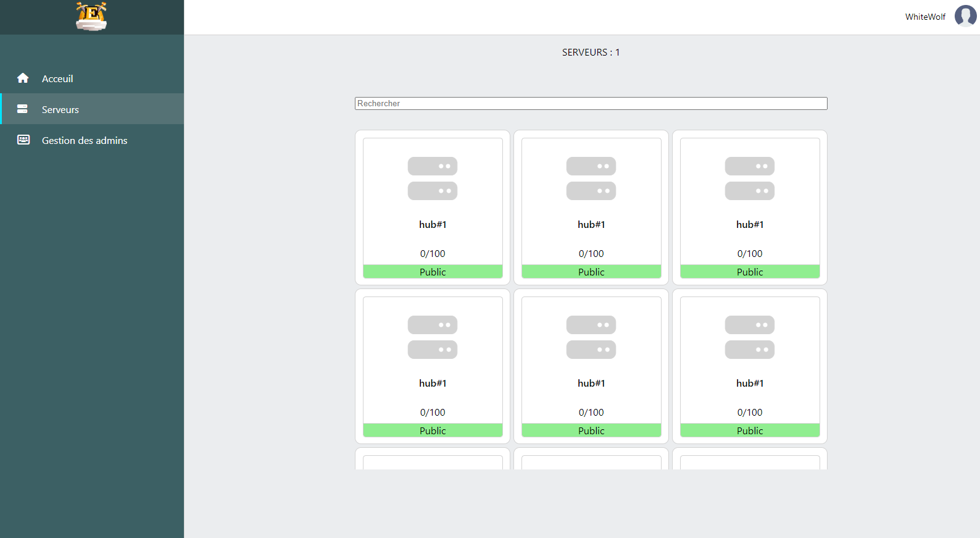Click the home icon beside Acceuil
The width and height of the screenshot is (980, 538).
[x=23, y=78]
